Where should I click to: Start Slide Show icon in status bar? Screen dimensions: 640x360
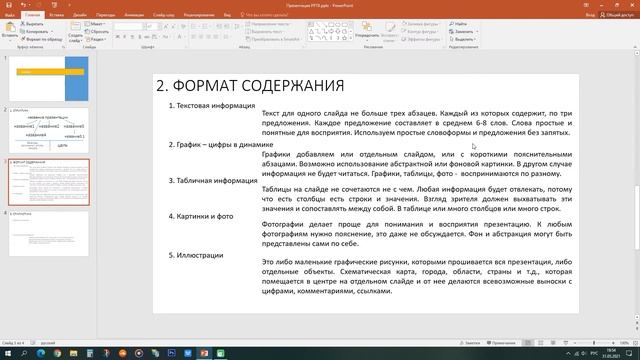tap(566, 343)
